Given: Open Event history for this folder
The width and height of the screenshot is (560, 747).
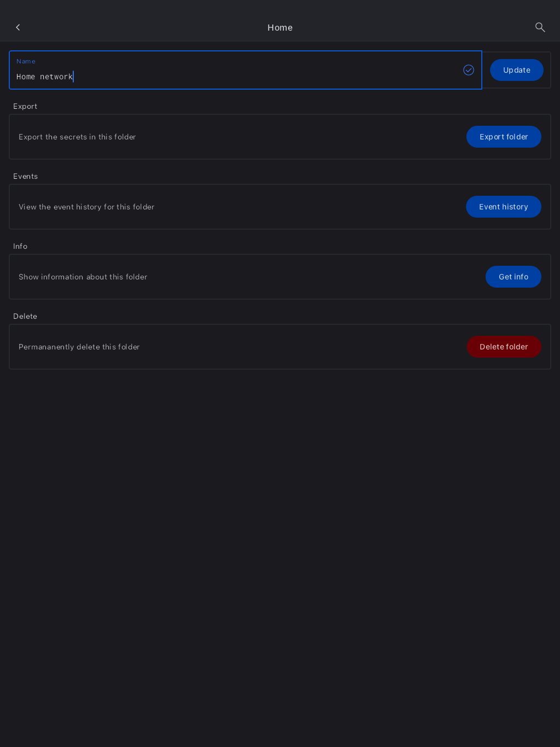Looking at the screenshot, I should coord(503,207).
